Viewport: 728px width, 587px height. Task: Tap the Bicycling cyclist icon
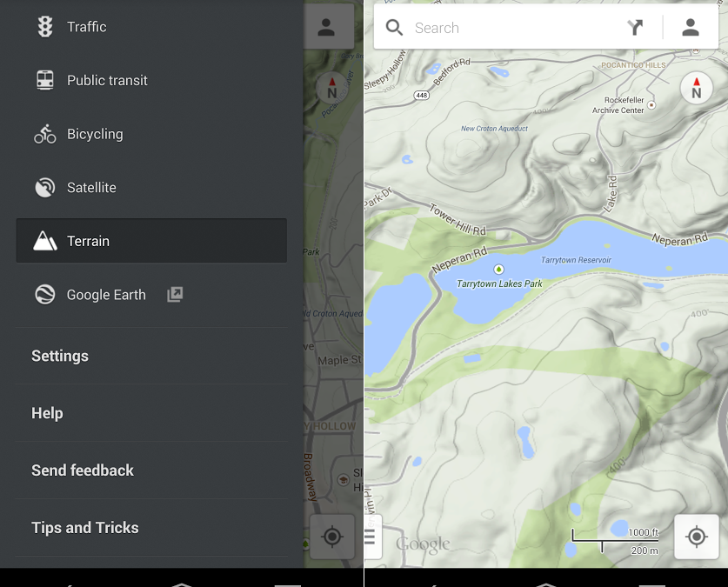click(45, 134)
